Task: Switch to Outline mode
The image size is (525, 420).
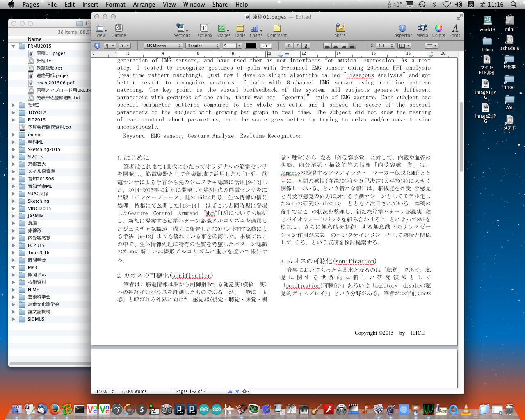Action: [x=119, y=30]
